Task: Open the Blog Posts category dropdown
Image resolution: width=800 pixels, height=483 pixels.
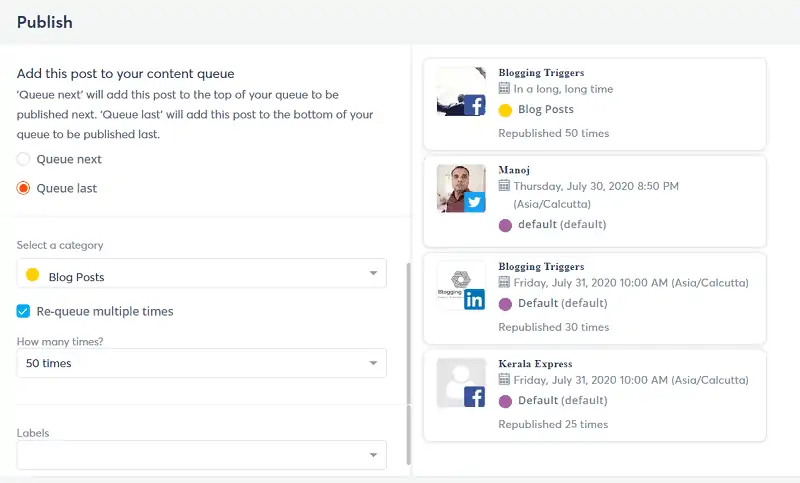Action: (202, 273)
